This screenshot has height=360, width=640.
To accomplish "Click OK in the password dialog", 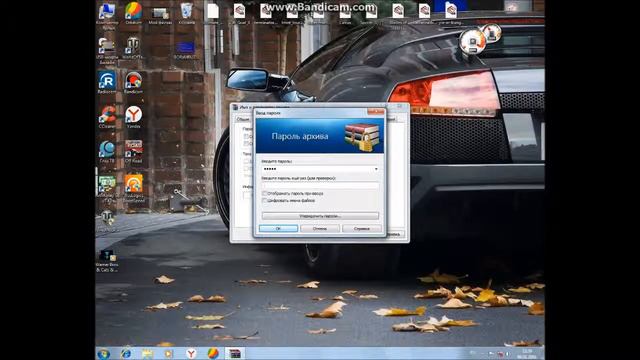I will (278, 229).
